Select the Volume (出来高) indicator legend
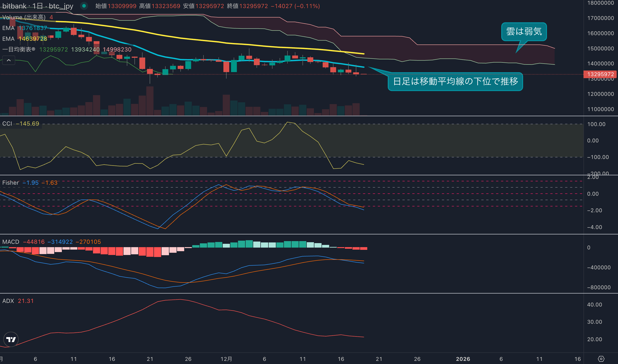Screen dimensions: 618x364 coord(24,17)
